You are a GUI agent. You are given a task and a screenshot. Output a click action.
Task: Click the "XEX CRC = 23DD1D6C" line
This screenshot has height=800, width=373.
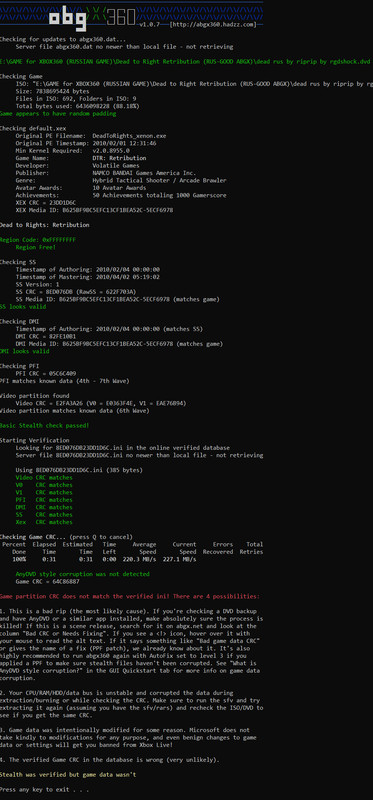coord(46,203)
